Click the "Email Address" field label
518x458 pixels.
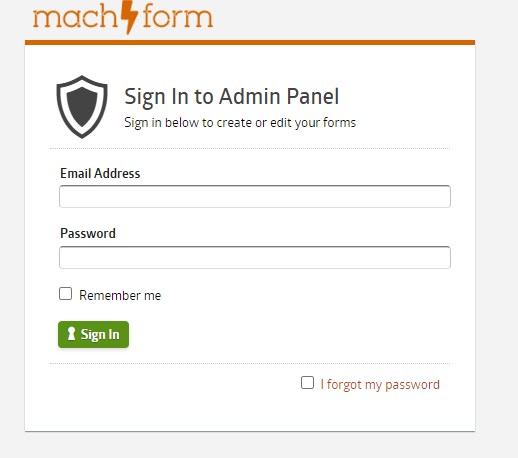pyautogui.click(x=100, y=173)
